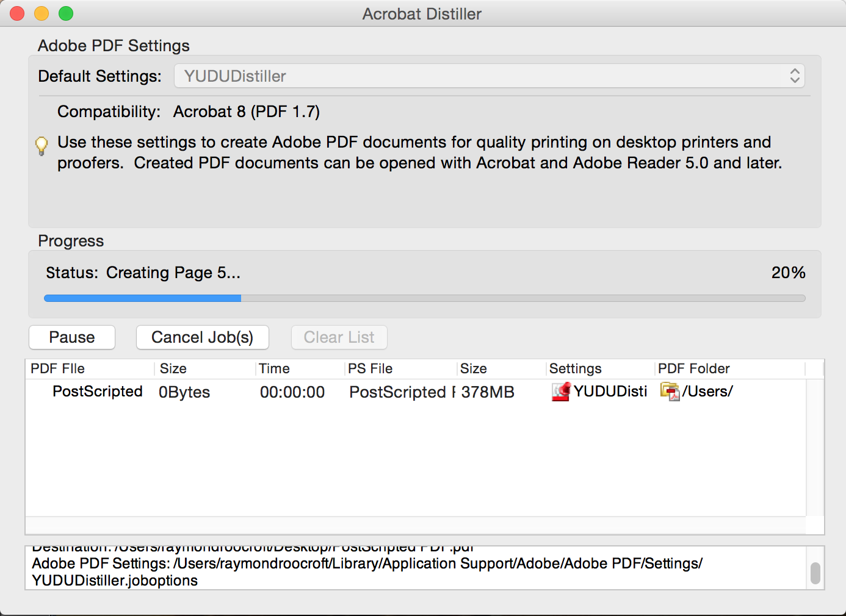Click the YUDUDisti settings name text
The height and width of the screenshot is (616, 846).
point(610,392)
